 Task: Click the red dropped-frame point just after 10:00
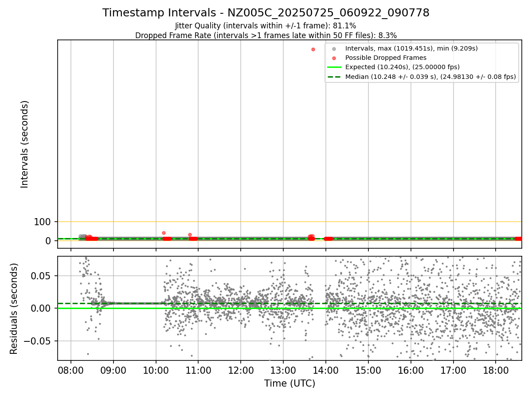[164, 233]
